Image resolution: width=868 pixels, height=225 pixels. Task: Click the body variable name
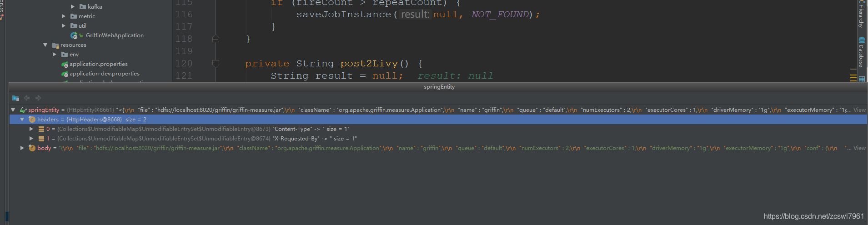point(44,148)
